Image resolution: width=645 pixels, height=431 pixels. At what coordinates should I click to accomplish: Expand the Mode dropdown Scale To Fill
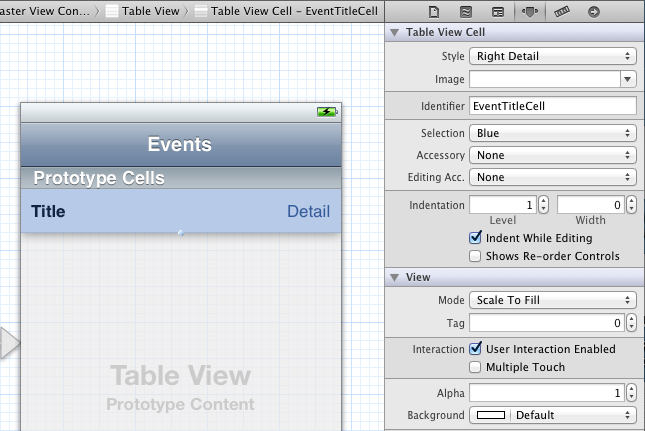pos(553,300)
